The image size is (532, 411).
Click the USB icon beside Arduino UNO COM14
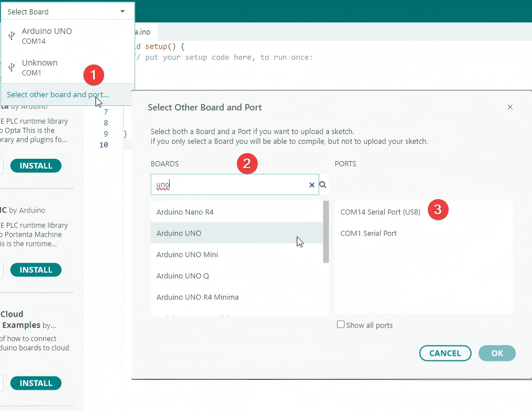12,36
